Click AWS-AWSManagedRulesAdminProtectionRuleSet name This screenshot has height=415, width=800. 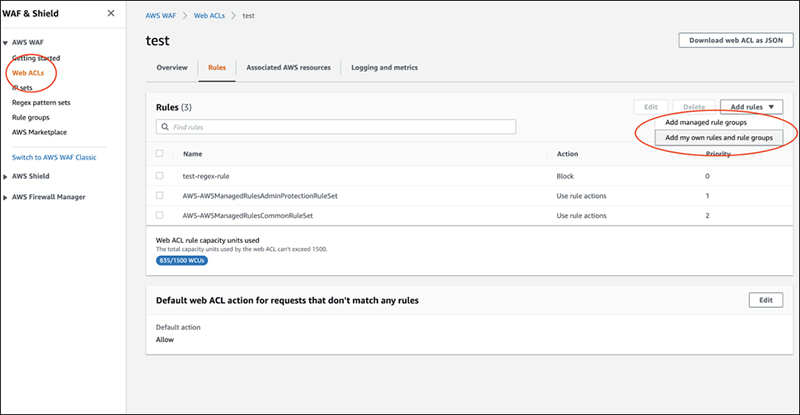tap(260, 196)
